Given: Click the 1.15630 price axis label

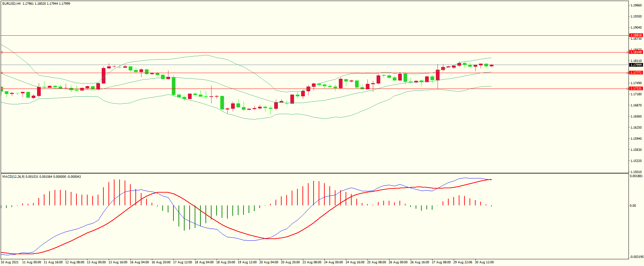Looking at the screenshot, I should (x=636, y=150).
